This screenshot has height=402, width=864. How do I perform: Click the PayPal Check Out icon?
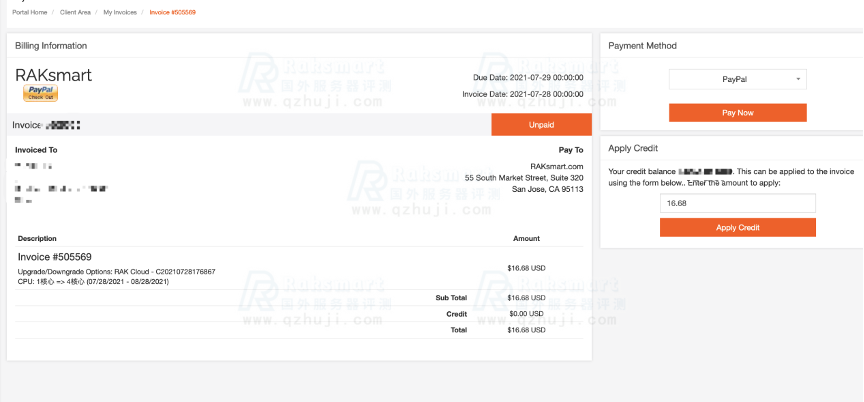tap(40, 93)
